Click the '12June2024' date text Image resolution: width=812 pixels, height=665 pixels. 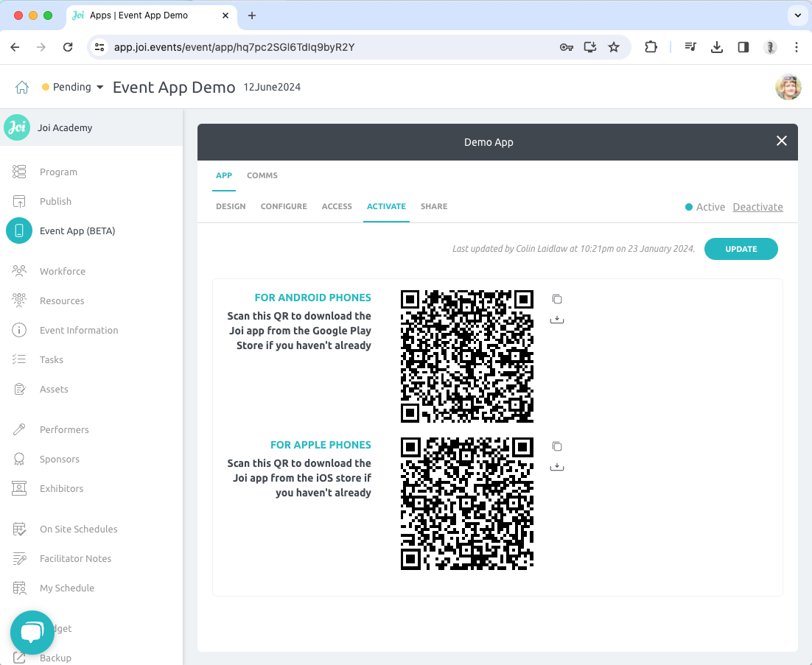click(x=272, y=87)
